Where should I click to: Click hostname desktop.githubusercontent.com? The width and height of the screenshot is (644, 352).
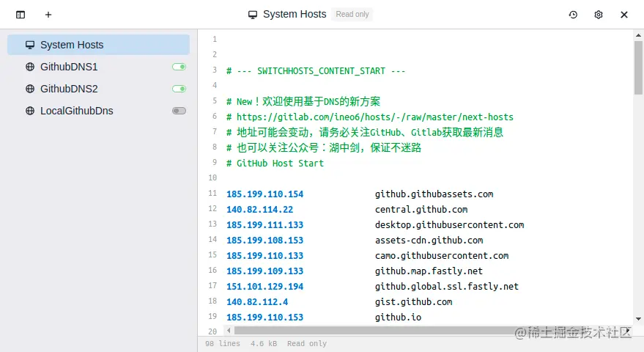coord(449,225)
